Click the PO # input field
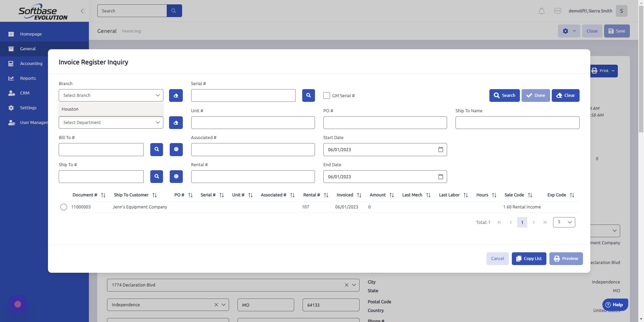This screenshot has height=322, width=644. tap(385, 123)
